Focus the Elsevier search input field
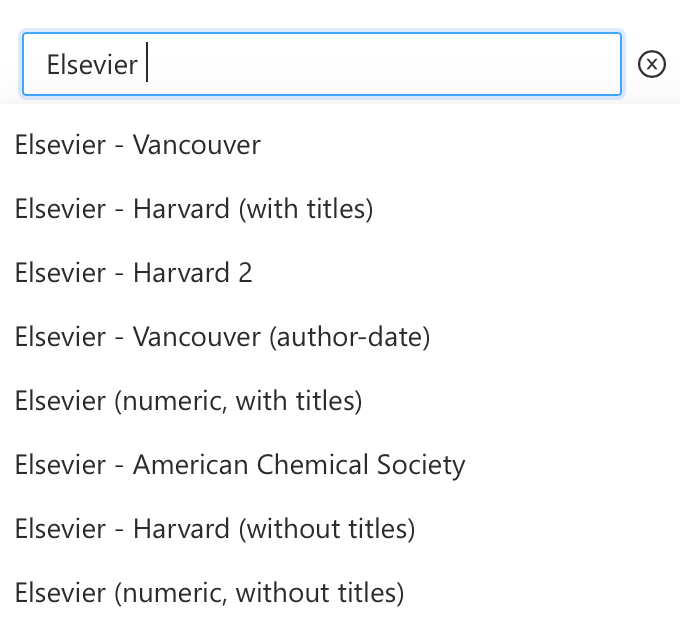This screenshot has height=620, width=680. pos(322,64)
